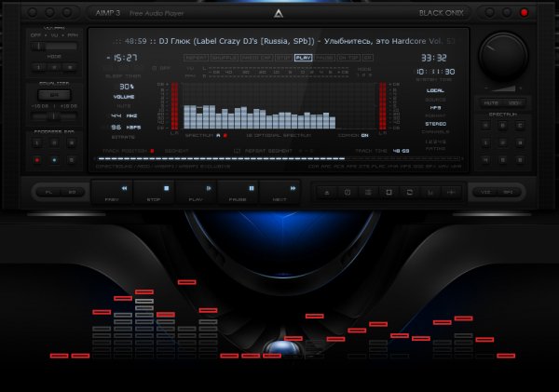Pause the track with the PAUSE button
Screen dimensions: 559x392
(239, 193)
